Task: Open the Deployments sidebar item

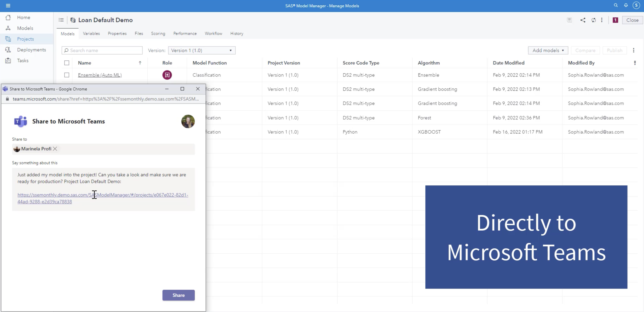Action: tap(31, 50)
